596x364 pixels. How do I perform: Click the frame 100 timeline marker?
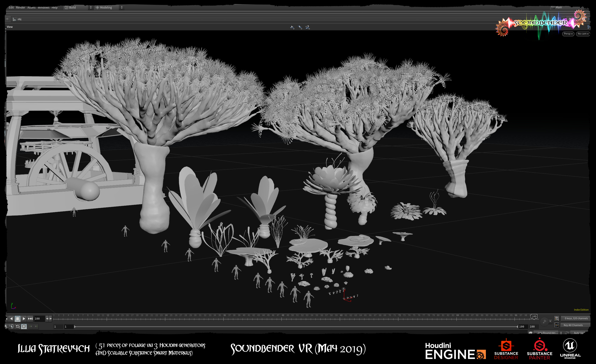pos(534,316)
